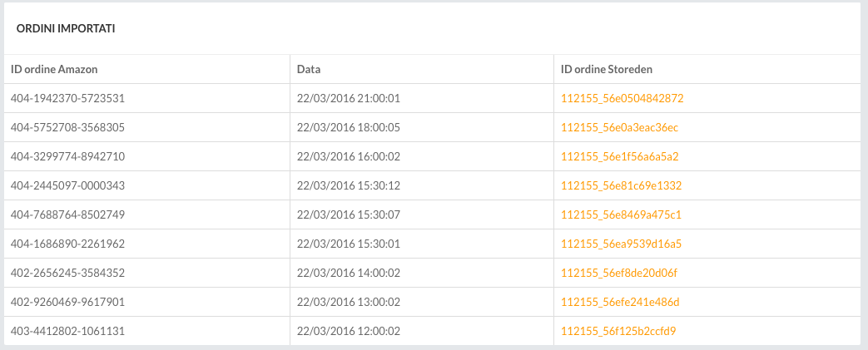Select Amazon order ID 404-2445097-0000343

(67, 185)
